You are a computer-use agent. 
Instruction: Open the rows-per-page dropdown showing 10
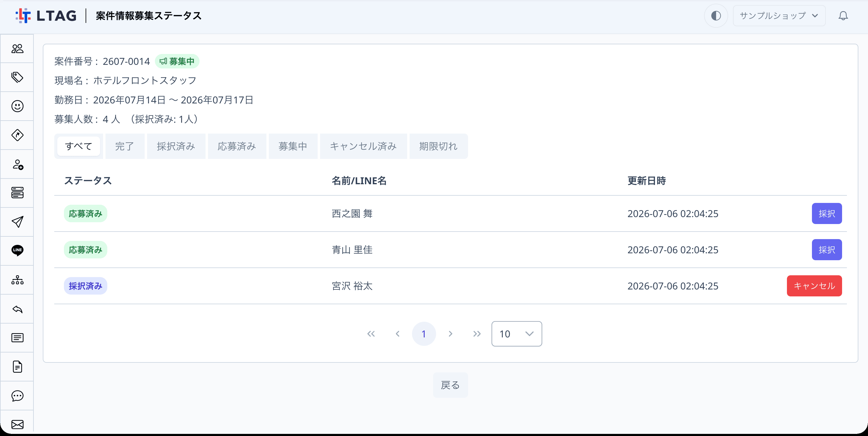click(x=517, y=334)
